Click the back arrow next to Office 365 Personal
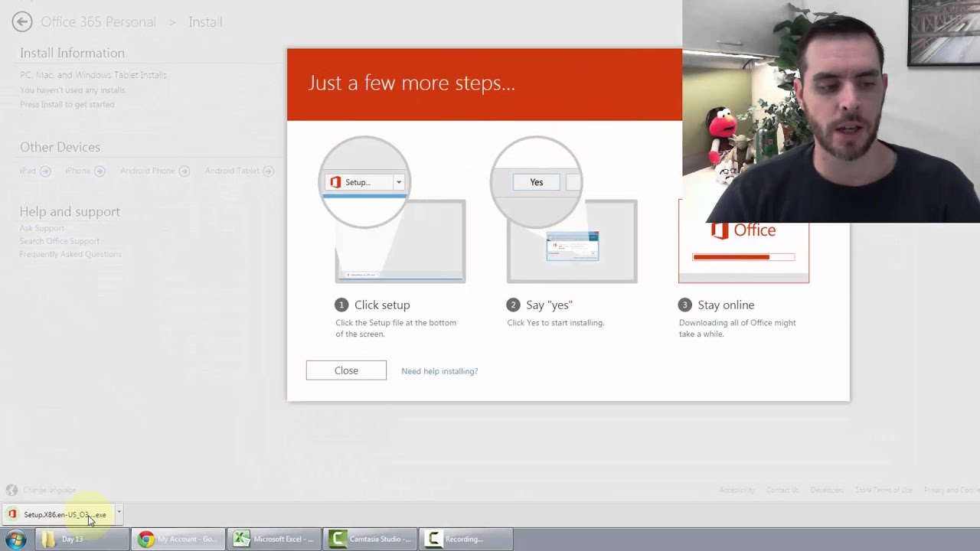Screen dimensions: 980x551 [22, 22]
